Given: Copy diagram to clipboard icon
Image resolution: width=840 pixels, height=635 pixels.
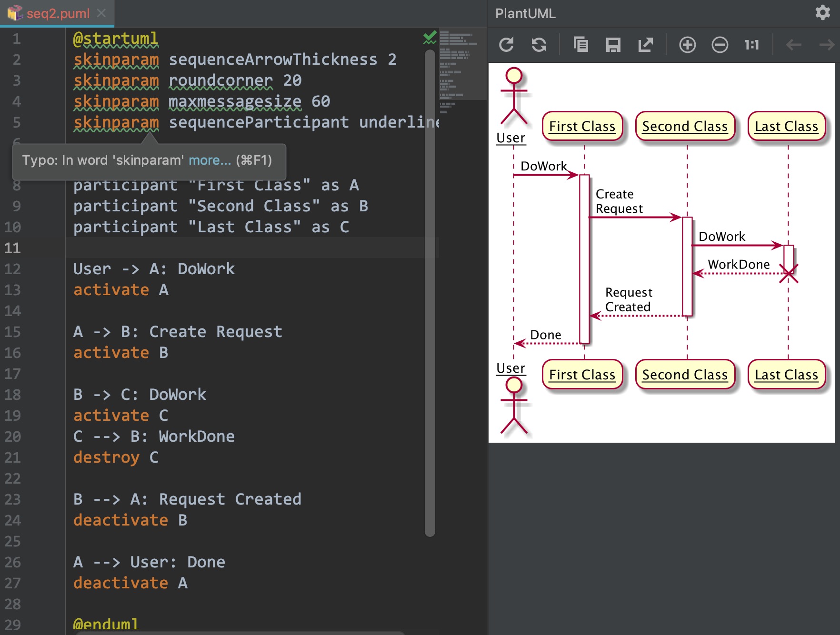Looking at the screenshot, I should click(580, 45).
